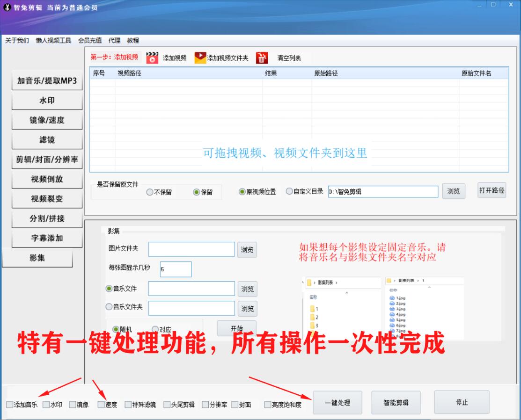Enable the 添加音乐 checkbox
This screenshot has height=420, width=521.
tap(10, 405)
